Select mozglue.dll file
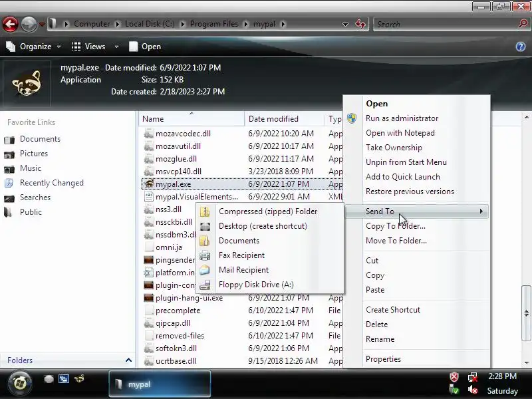 pos(176,158)
